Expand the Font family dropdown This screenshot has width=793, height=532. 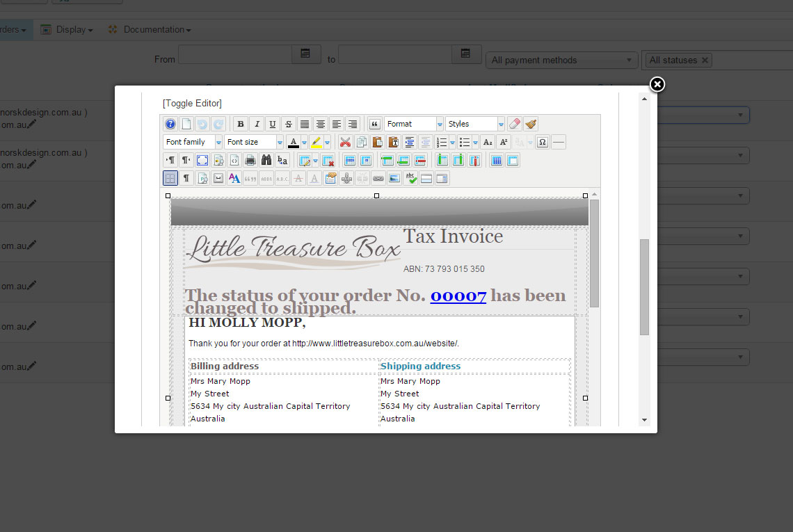point(193,143)
